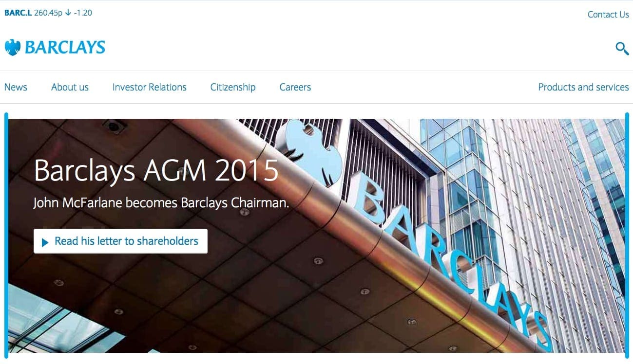This screenshot has height=364, width=633.
Task: Select the BARC.L ticker symbol
Action: click(18, 13)
